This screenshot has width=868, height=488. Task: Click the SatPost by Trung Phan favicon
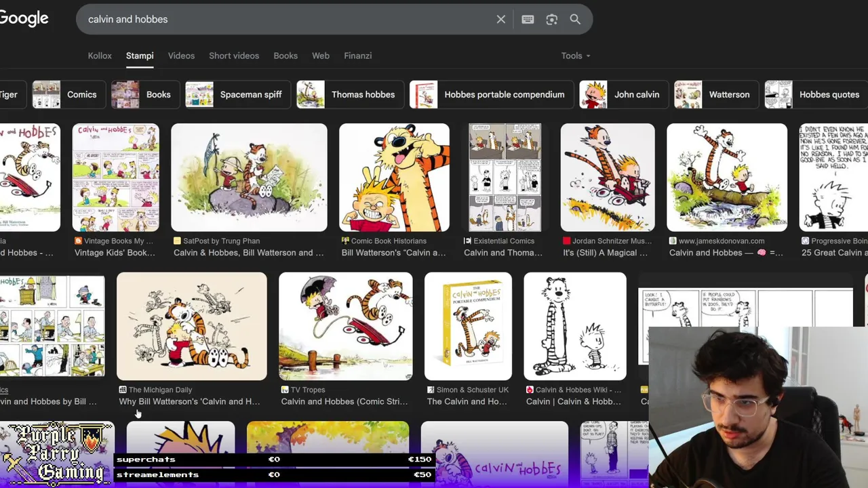(177, 241)
